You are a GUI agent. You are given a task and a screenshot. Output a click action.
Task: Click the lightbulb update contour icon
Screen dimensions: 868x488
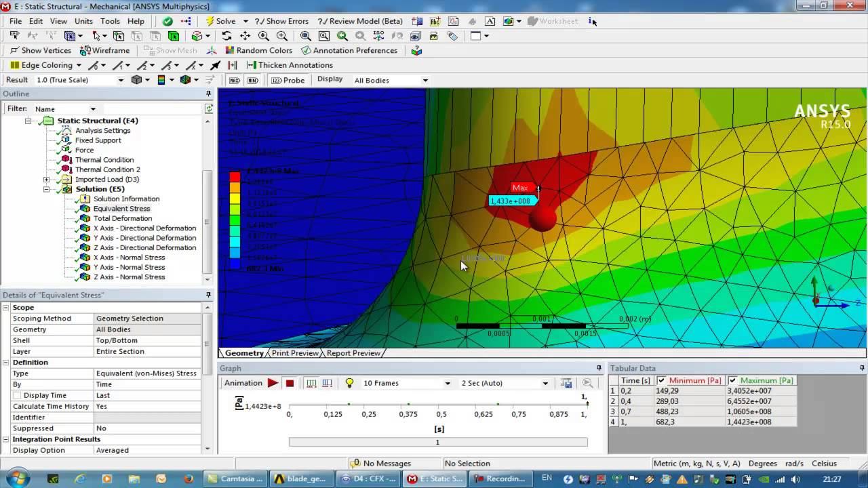349,383
